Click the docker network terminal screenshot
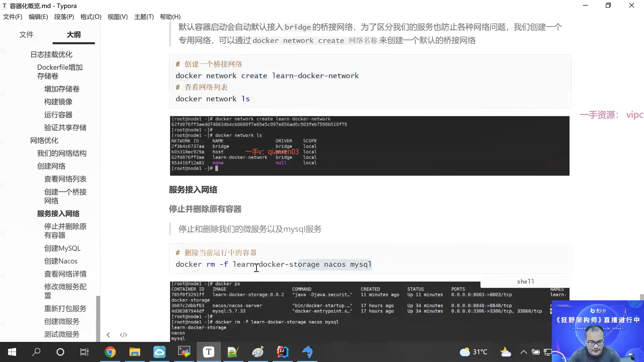 369,146
